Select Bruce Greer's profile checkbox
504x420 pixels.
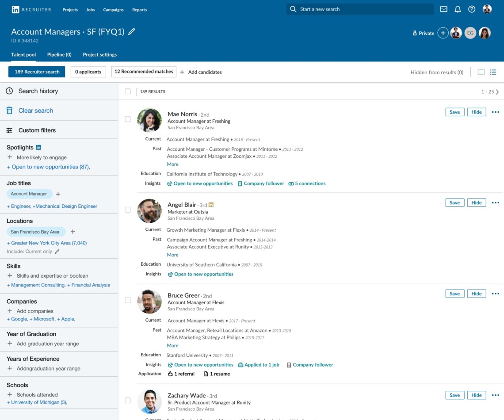tap(128, 300)
